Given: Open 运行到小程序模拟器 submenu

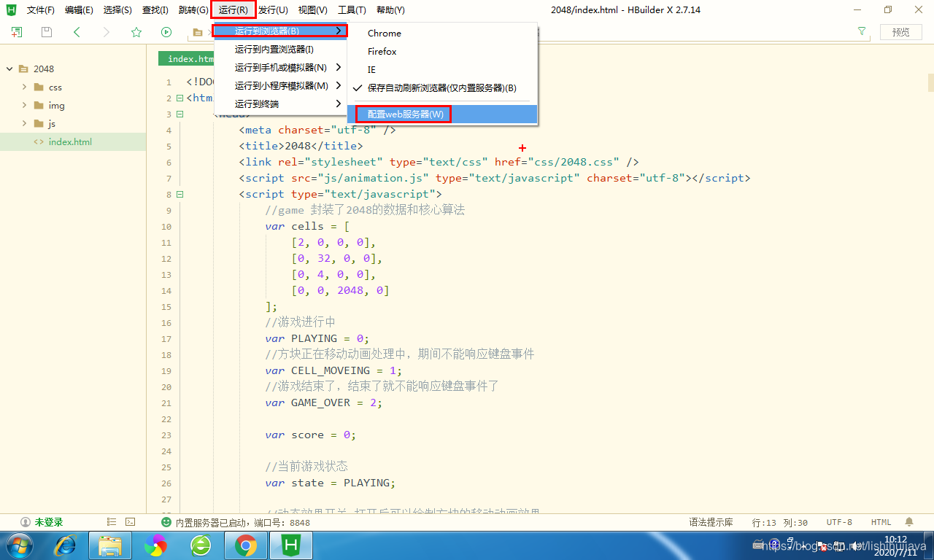Looking at the screenshot, I should point(279,86).
